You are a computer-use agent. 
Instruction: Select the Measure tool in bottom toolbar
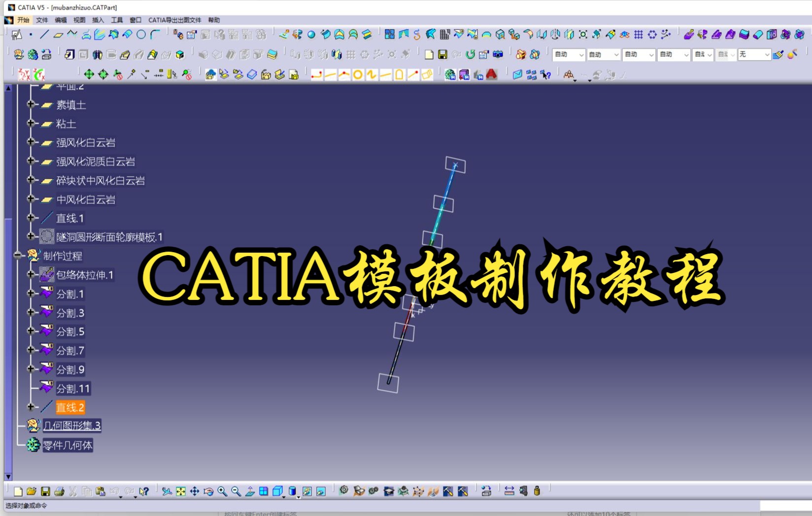pos(509,491)
